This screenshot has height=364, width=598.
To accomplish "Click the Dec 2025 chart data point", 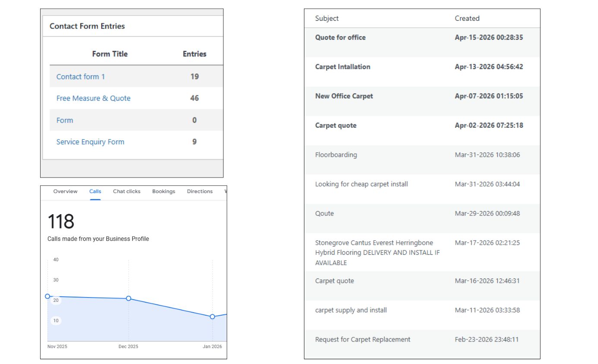I will tap(128, 298).
